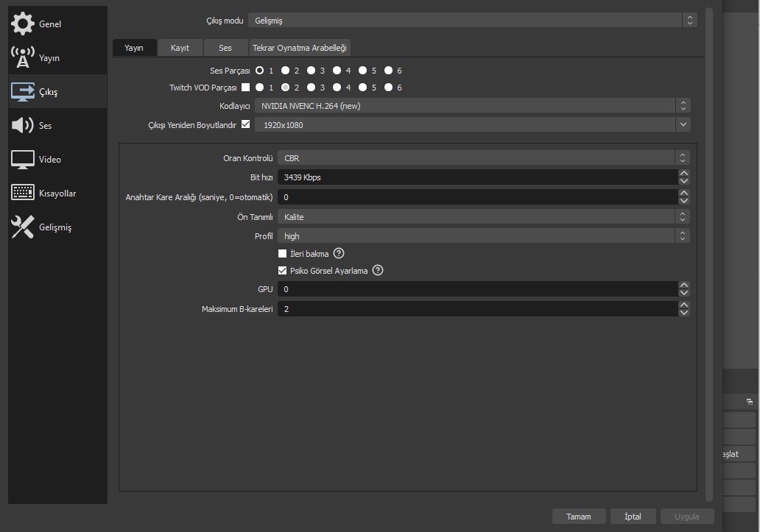This screenshot has height=532, width=760.
Task: Select Ses Parçası track 2
Action: click(286, 71)
